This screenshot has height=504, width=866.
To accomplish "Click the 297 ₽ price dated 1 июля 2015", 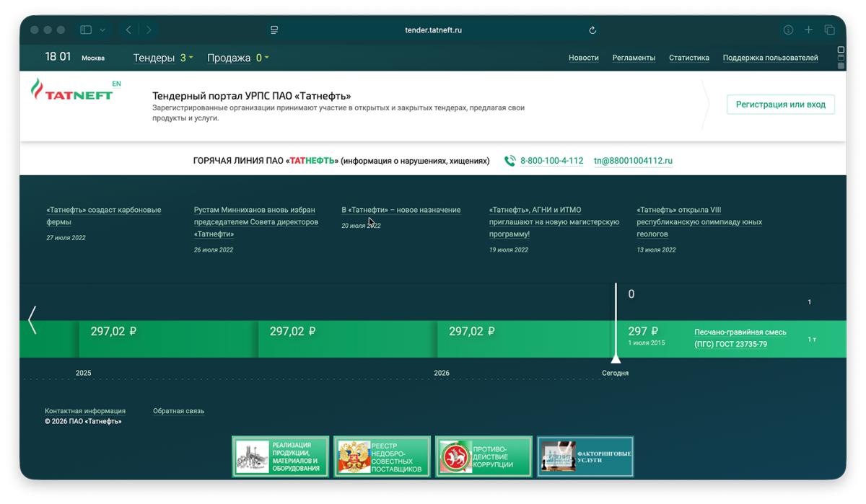I will tap(643, 332).
